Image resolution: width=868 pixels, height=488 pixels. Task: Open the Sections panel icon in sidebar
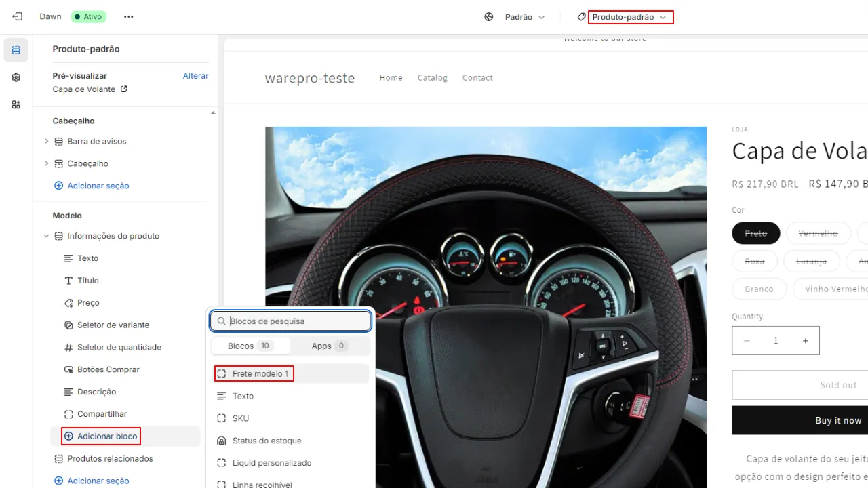pos(16,50)
